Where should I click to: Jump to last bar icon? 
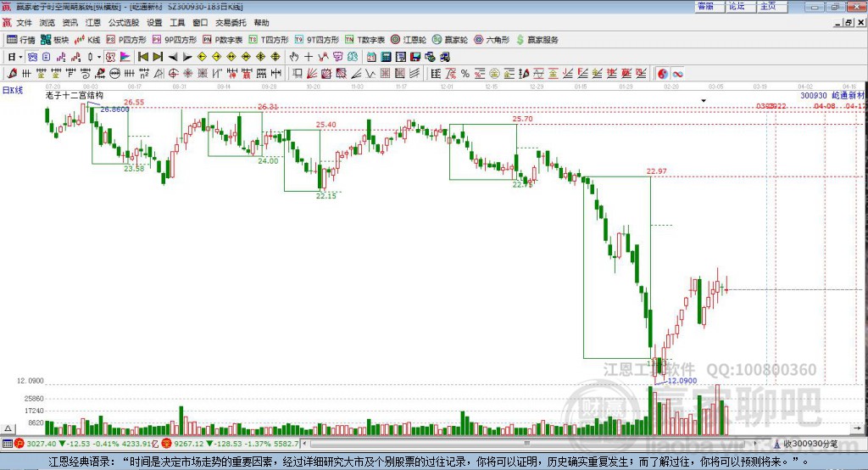click(x=158, y=57)
